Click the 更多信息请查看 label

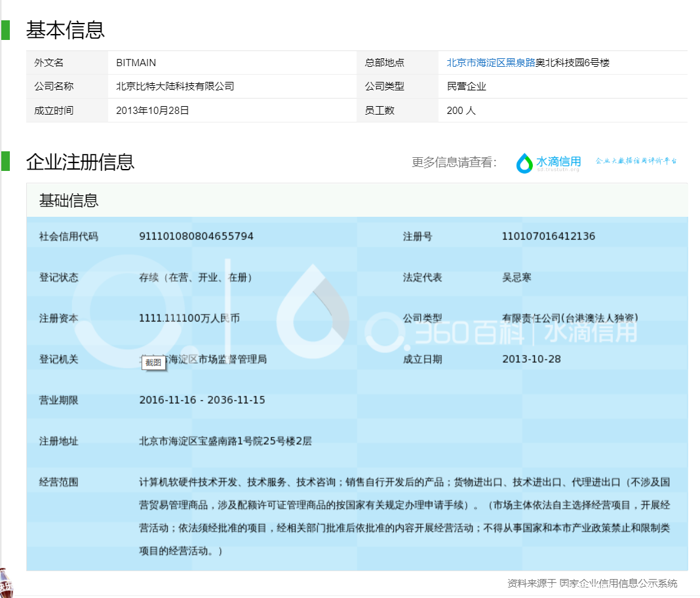point(454,162)
